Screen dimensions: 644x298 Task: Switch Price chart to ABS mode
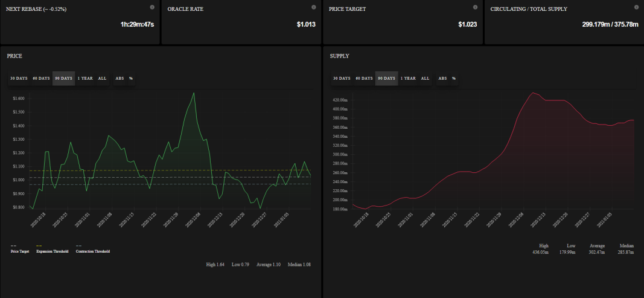(x=120, y=78)
